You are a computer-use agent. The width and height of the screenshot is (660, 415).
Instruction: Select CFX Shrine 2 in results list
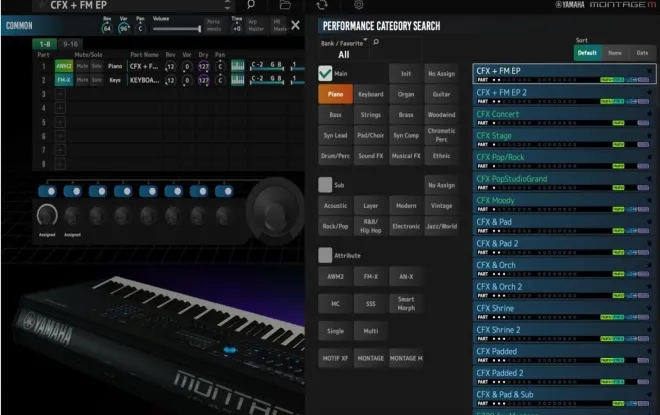pos(564,333)
